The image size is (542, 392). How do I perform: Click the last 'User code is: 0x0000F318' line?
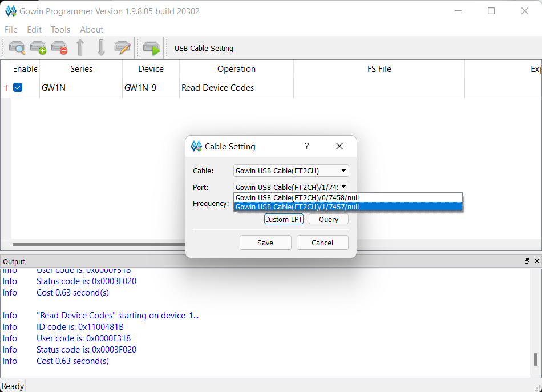pyautogui.click(x=84, y=338)
